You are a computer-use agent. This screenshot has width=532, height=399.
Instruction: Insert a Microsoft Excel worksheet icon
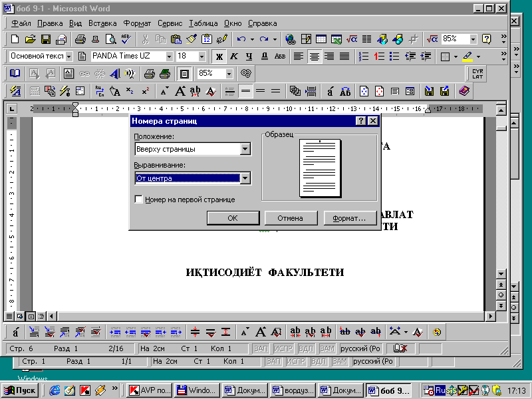(336, 39)
